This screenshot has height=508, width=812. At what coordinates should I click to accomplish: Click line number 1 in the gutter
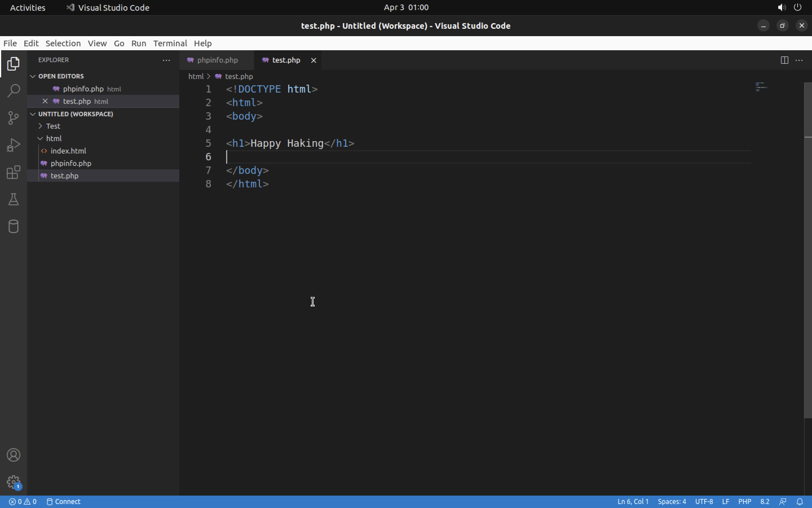click(208, 89)
